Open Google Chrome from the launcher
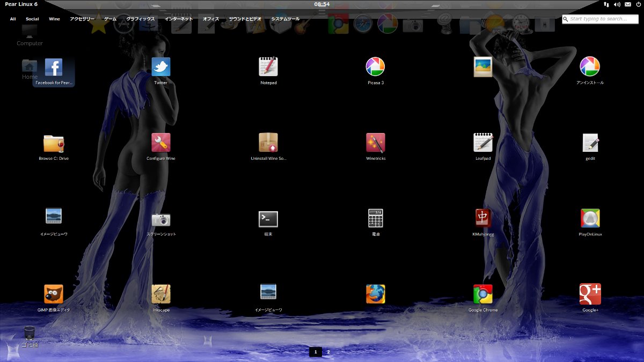This screenshot has height=362, width=644. (483, 294)
